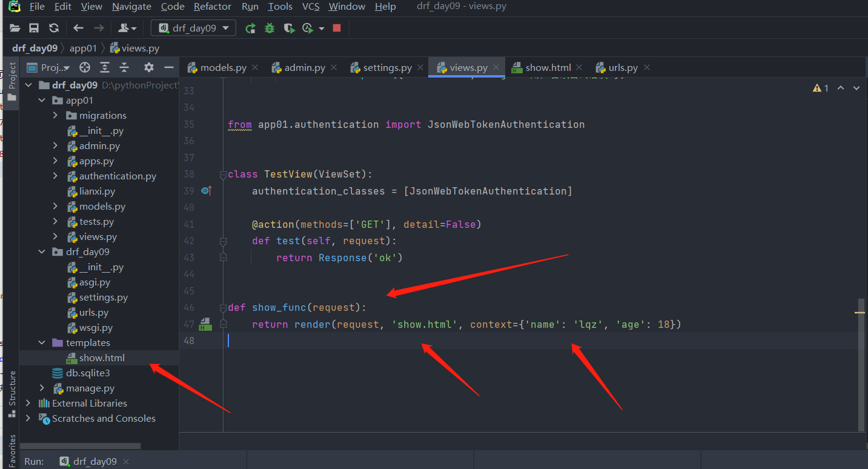
Task: Toggle the Favorites side tool window button
Action: point(12,451)
